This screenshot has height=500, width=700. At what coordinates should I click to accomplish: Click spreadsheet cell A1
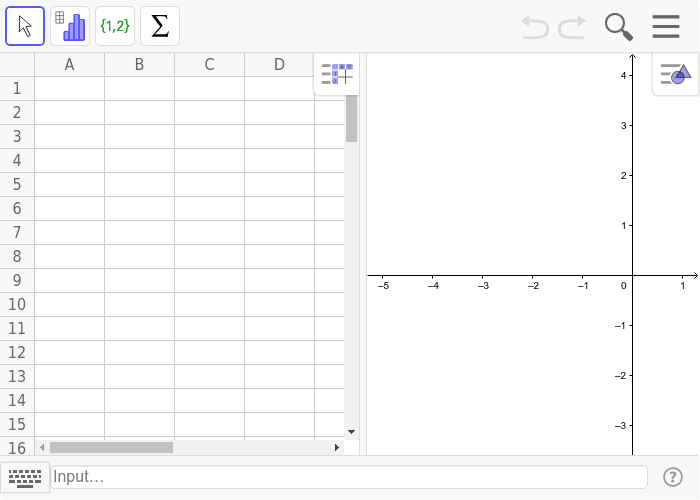(69, 88)
